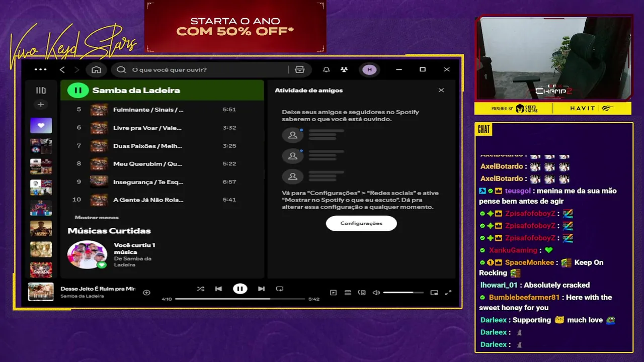
Task: Click the magnifier search icon
Action: pos(121,70)
